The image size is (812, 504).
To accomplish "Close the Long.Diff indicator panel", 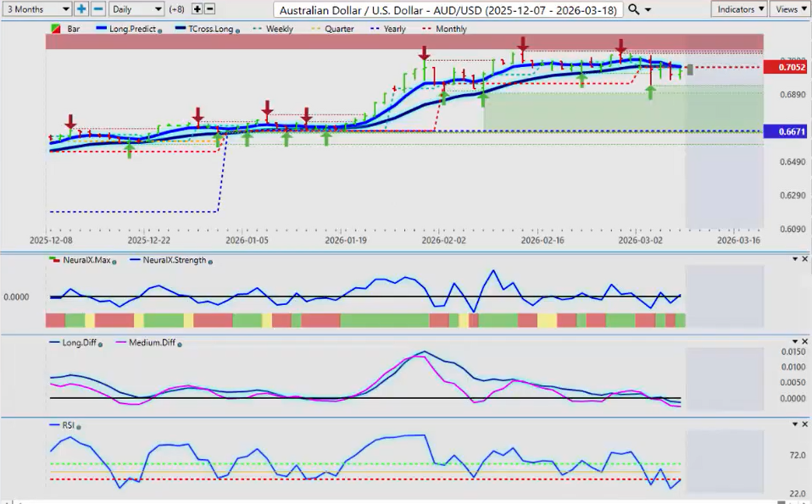I will pyautogui.click(x=804, y=341).
